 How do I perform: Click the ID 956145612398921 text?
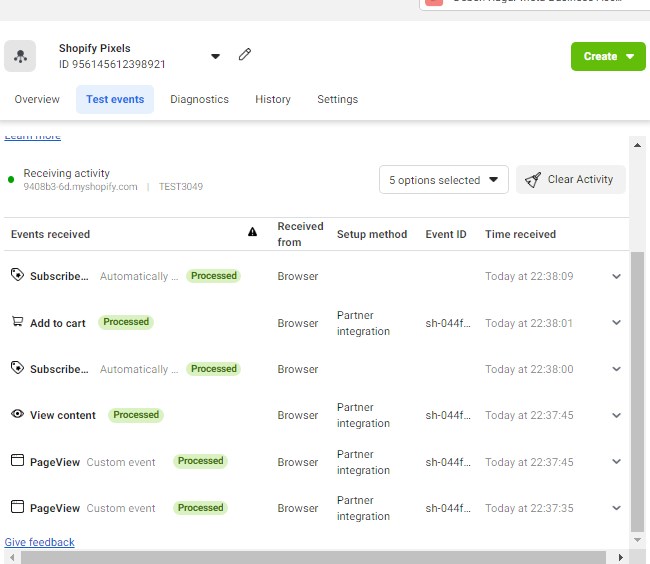pyautogui.click(x=112, y=64)
